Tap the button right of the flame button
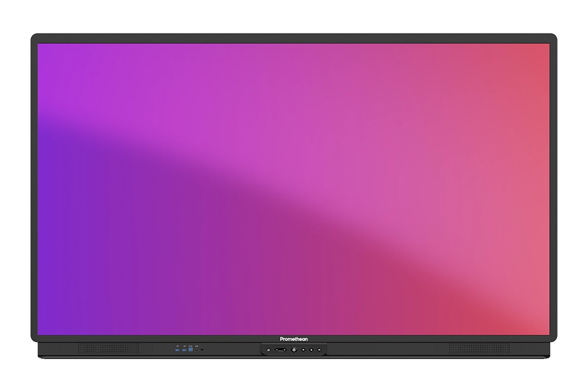The image size is (588, 392). point(303,350)
